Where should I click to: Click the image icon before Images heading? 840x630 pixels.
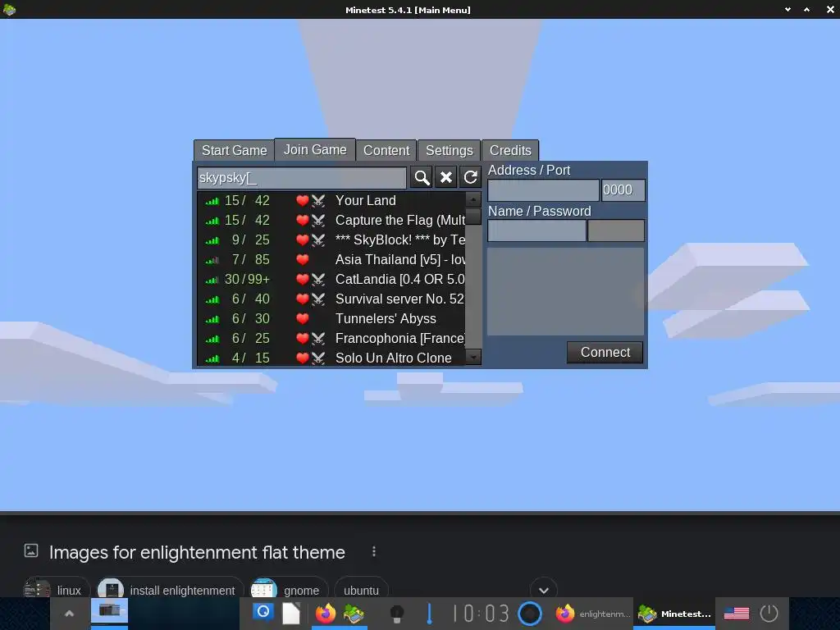pyautogui.click(x=31, y=550)
